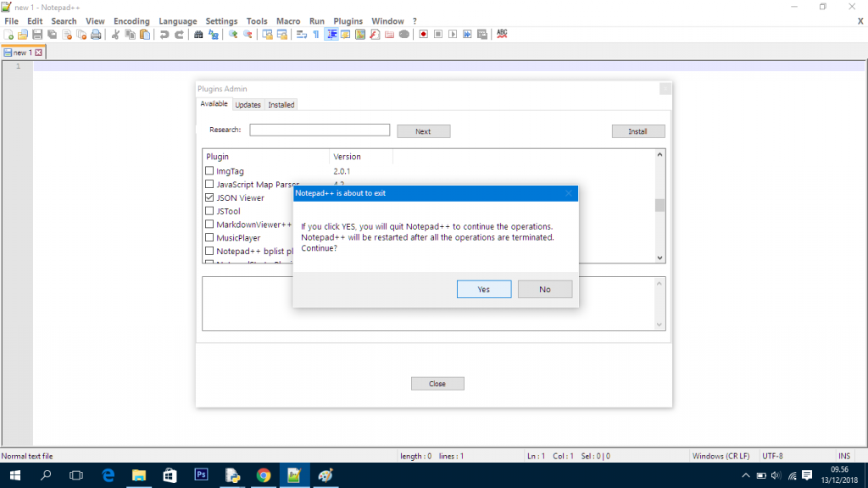Click Yes to restart Notepad++

click(483, 290)
